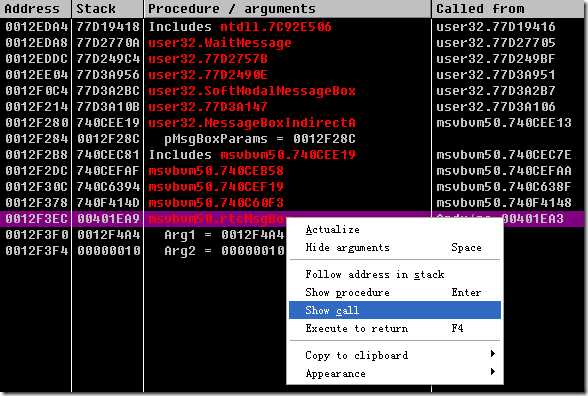
Task: Choose Show procedure in context menu
Action: (x=395, y=292)
